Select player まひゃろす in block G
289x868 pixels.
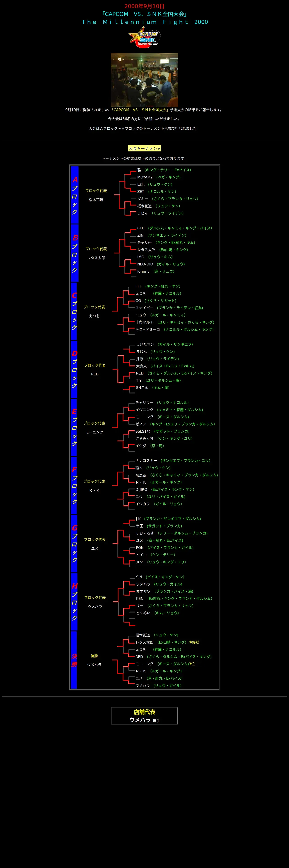pos(145,533)
